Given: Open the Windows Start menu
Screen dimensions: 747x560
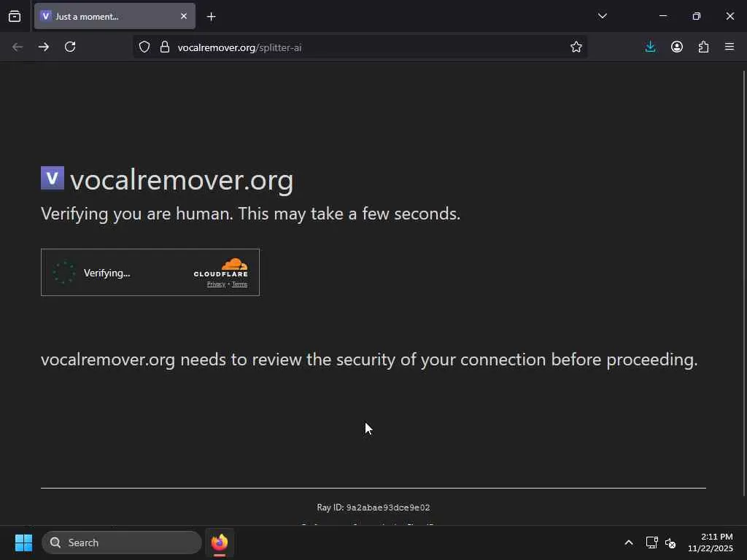Looking at the screenshot, I should 23,542.
